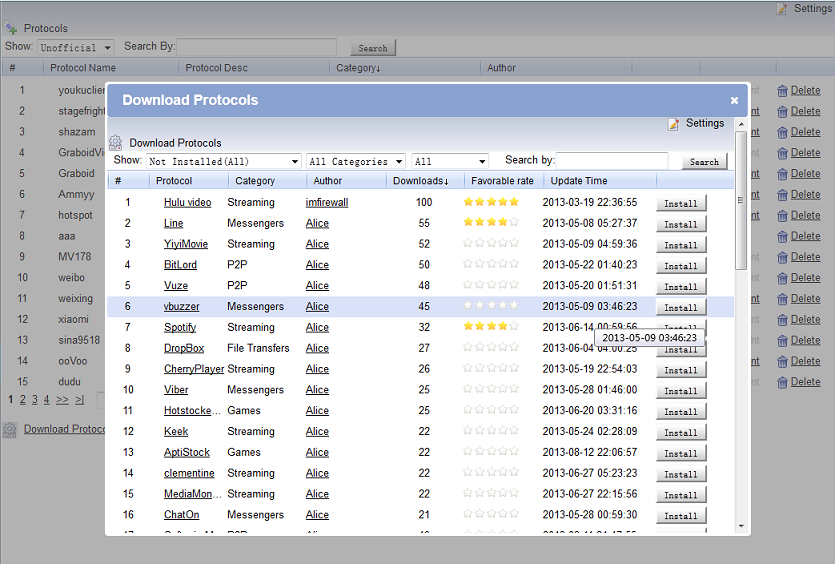
Task: Click the scroll down arrow in dialog
Action: (x=741, y=527)
